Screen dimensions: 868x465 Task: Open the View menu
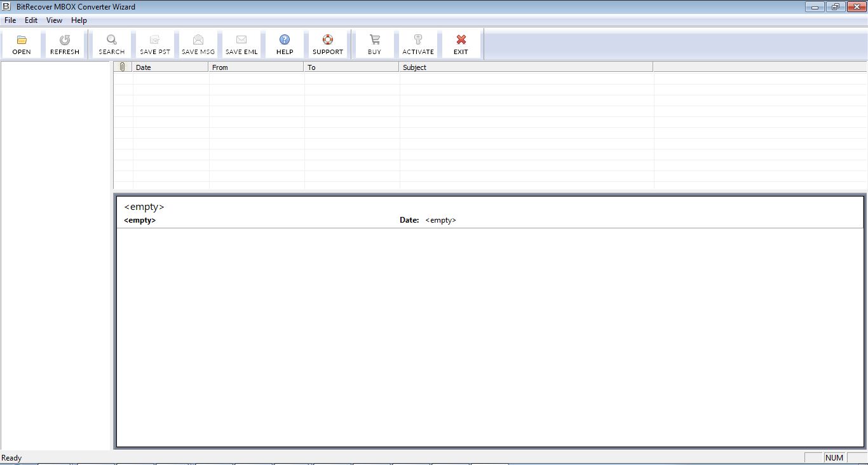coord(54,20)
